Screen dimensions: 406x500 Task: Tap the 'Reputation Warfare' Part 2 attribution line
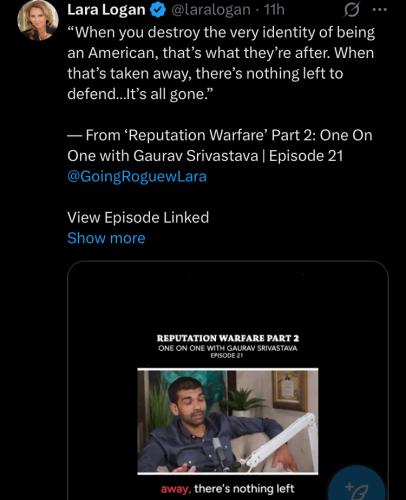point(220,145)
